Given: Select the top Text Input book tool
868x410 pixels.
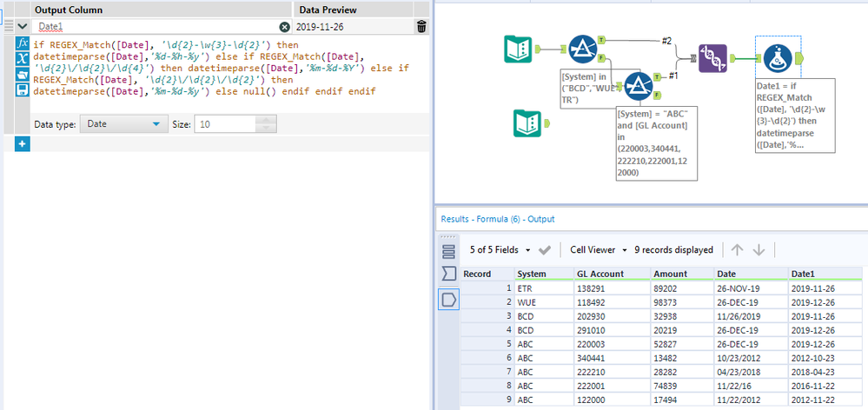Looking at the screenshot, I should pos(518,50).
